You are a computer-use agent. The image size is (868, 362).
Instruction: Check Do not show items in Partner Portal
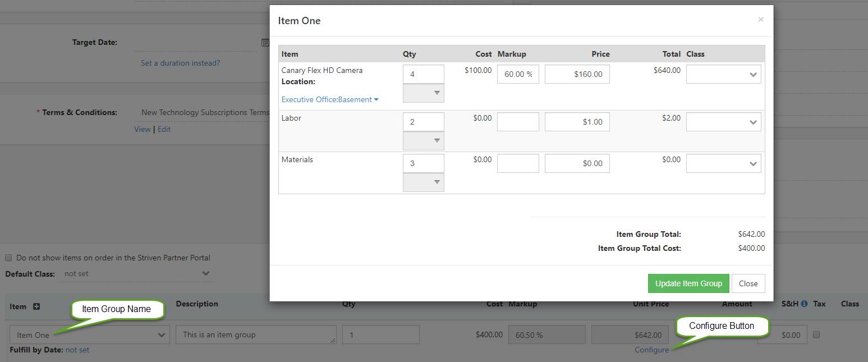click(8, 257)
